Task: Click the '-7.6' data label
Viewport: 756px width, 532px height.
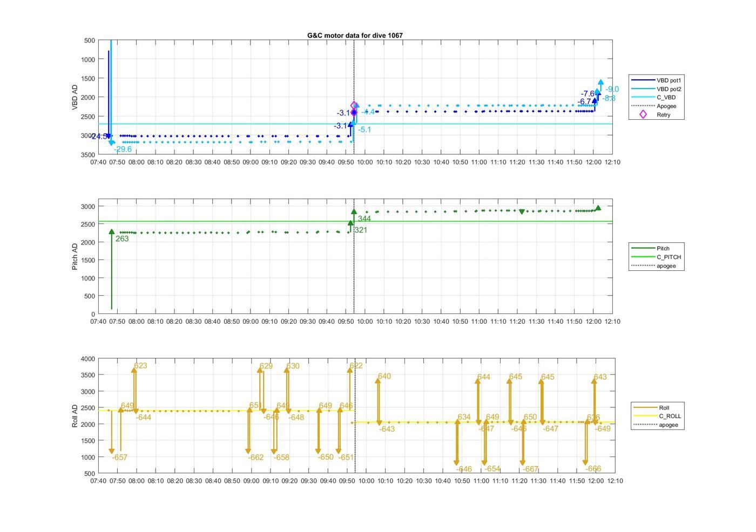Action: (588, 94)
